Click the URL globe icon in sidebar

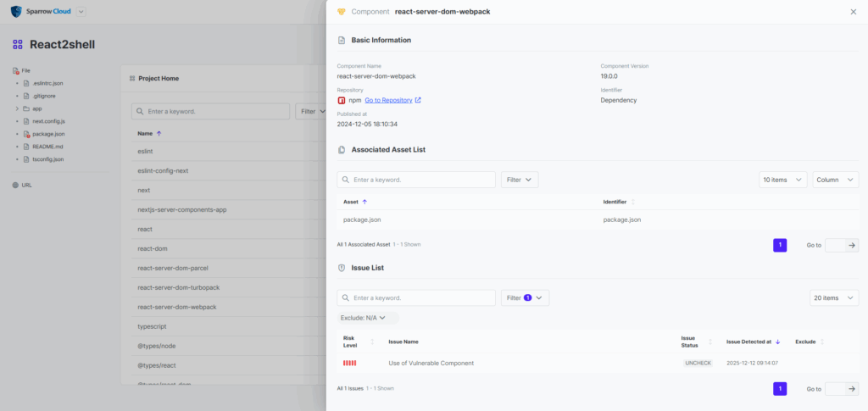(x=14, y=185)
